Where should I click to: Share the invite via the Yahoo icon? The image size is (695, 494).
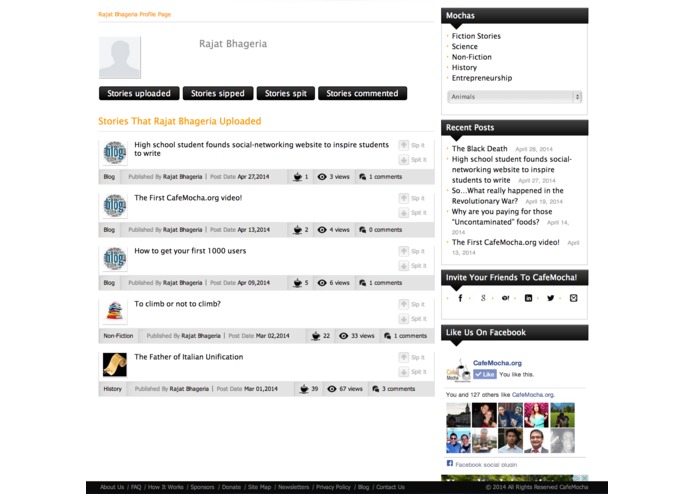[505, 298]
